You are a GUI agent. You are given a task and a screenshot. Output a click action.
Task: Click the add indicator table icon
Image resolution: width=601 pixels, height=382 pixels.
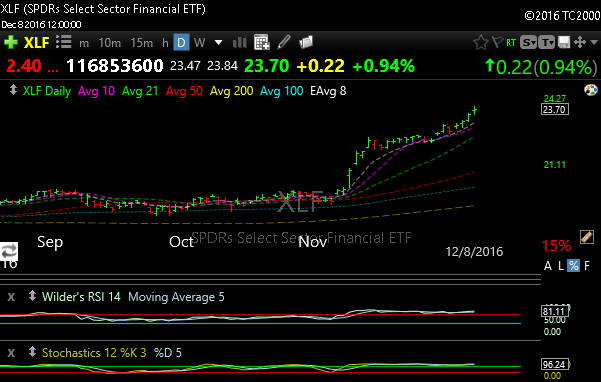[262, 42]
